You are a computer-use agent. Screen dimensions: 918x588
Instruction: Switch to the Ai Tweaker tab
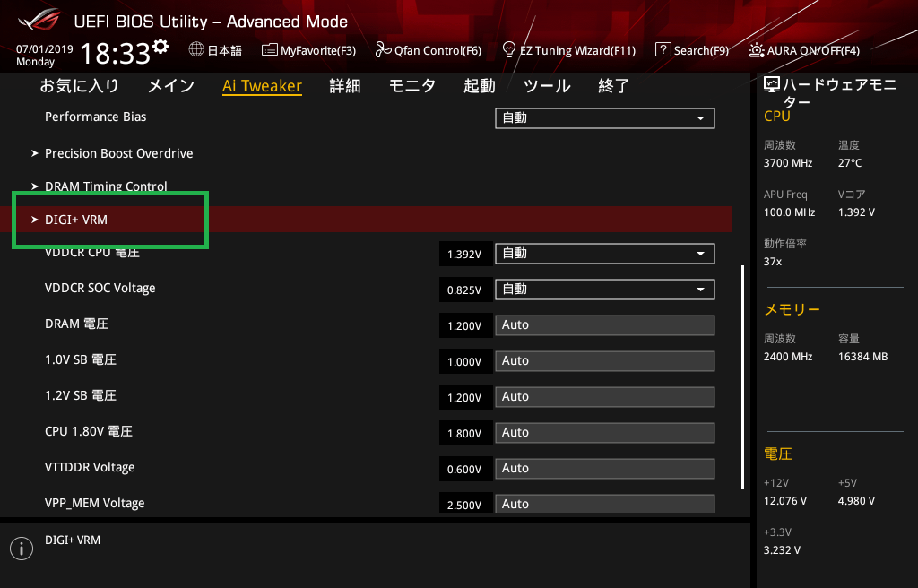pyautogui.click(x=262, y=86)
